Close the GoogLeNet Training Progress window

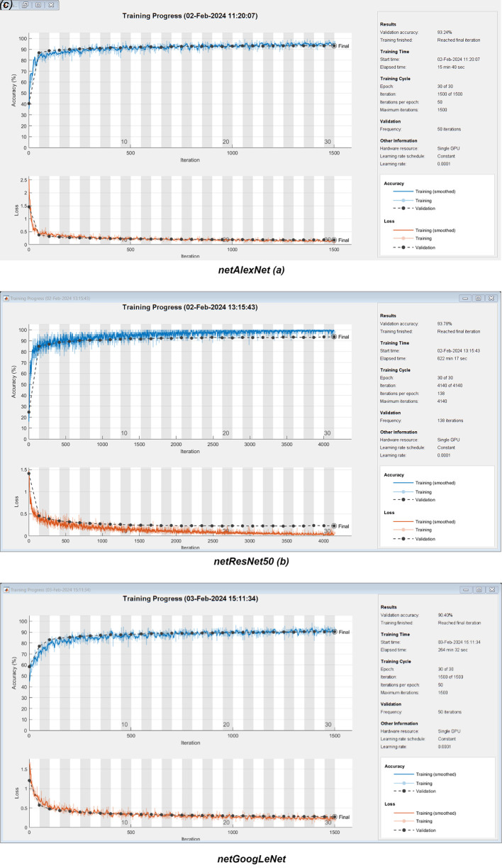[x=491, y=589]
